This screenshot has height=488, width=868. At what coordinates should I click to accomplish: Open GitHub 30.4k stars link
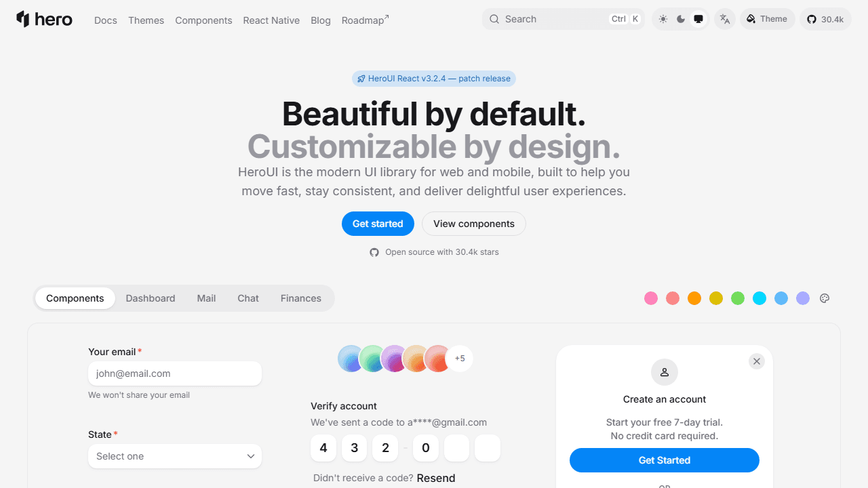point(825,19)
